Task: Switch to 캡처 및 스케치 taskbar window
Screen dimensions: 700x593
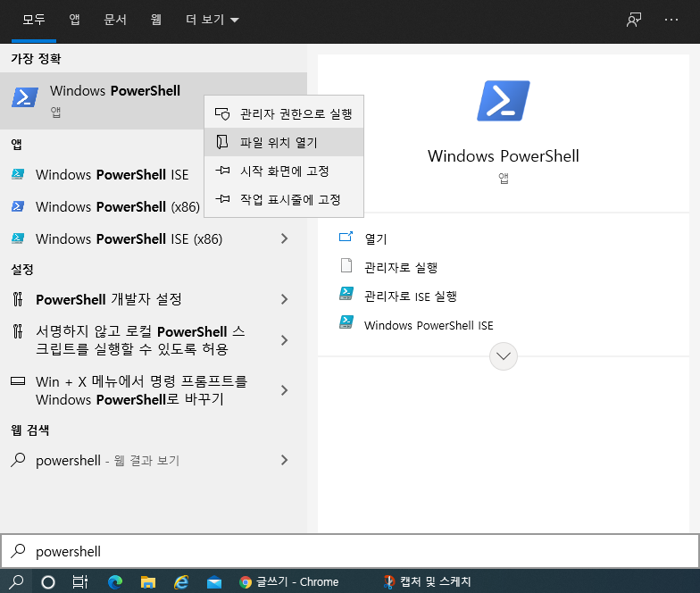Action: pyautogui.click(x=428, y=582)
